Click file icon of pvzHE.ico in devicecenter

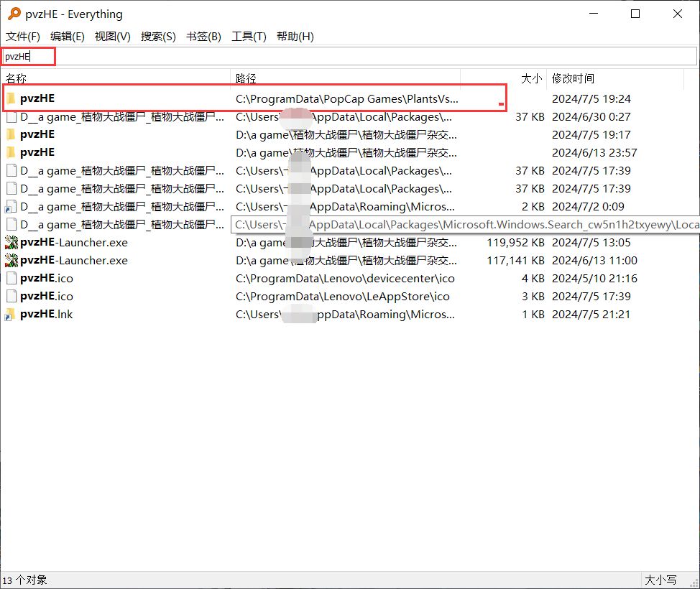(x=11, y=279)
